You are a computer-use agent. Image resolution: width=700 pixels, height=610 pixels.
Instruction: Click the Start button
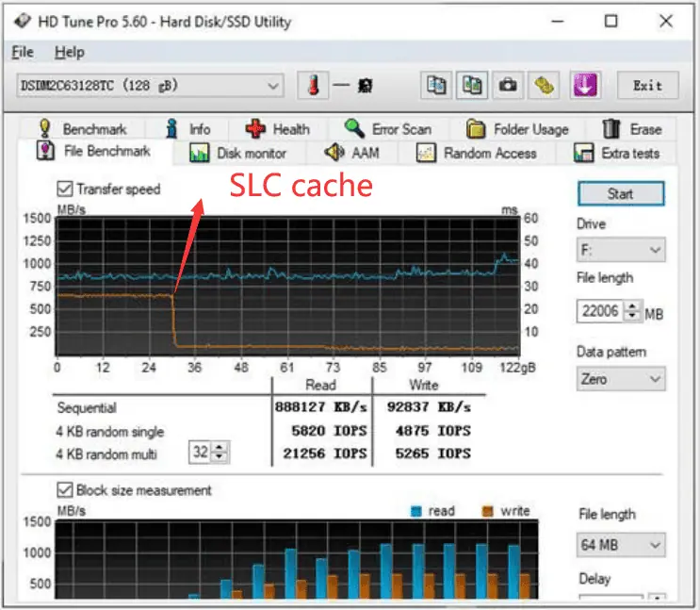(x=621, y=193)
